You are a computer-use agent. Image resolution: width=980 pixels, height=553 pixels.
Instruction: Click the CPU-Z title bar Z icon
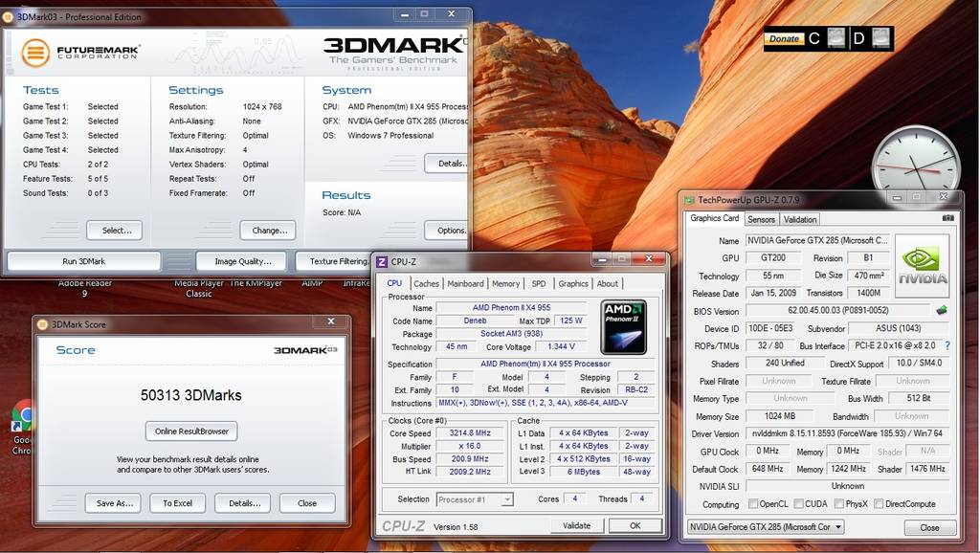381,262
